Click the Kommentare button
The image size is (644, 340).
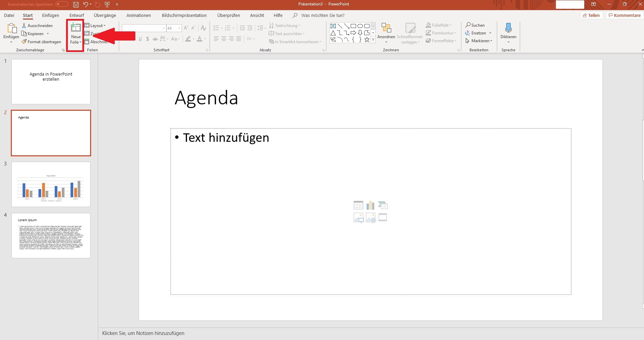point(624,15)
